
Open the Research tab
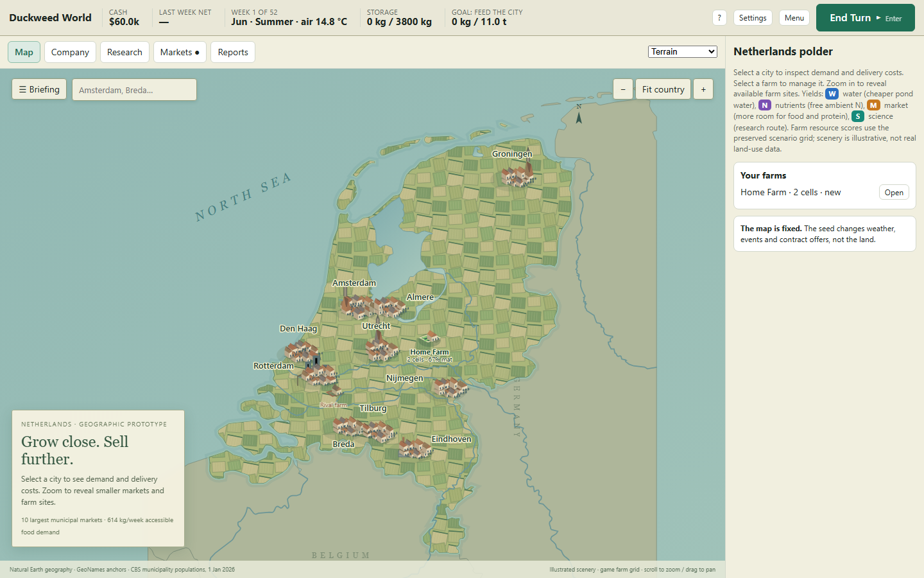tap(124, 52)
